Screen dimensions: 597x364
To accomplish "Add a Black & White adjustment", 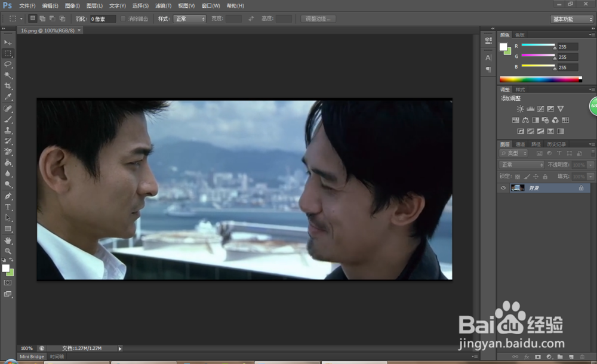I will 536,121.
